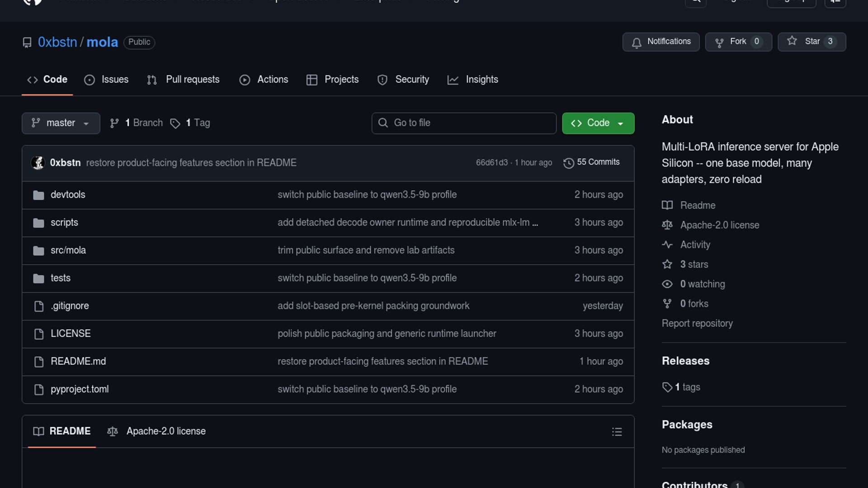
Task: Click the commit history clock icon
Action: [x=568, y=163]
